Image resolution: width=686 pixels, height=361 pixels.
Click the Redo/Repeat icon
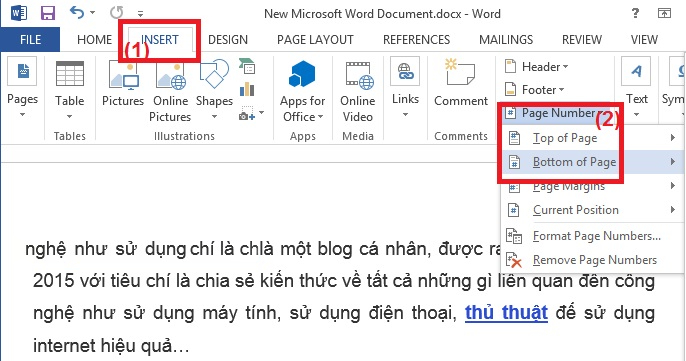[116, 13]
